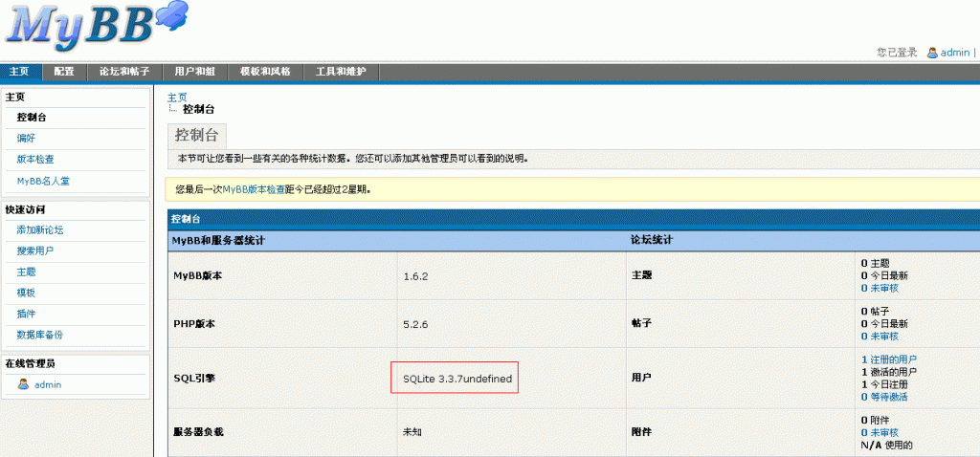Click the MyBB version value 1.6.2
980x457 pixels.
click(x=415, y=276)
